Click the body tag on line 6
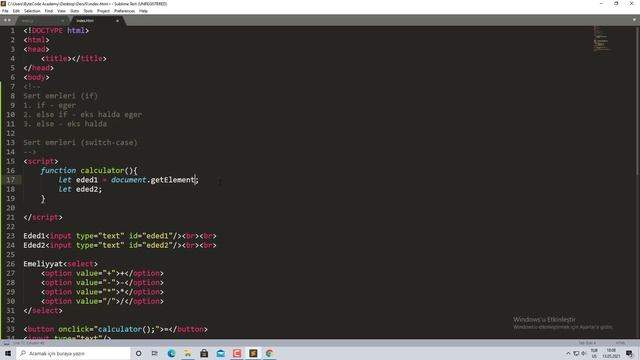The height and width of the screenshot is (360, 640). pos(36,77)
